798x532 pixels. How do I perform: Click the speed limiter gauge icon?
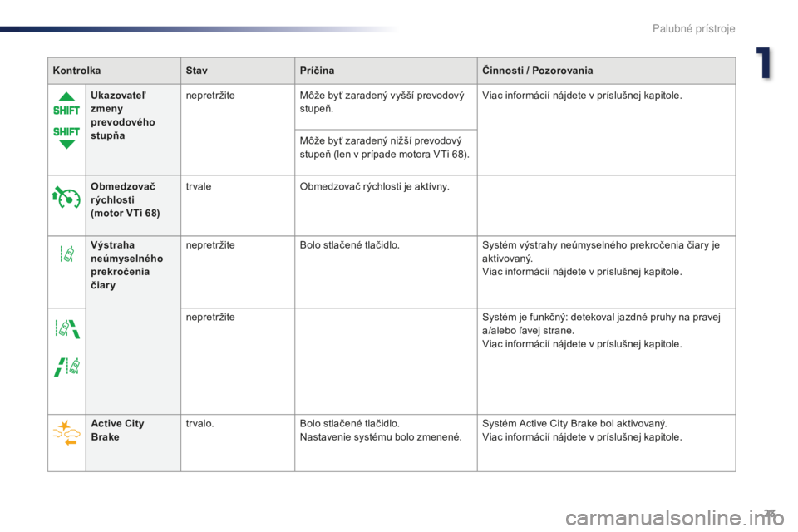click(x=66, y=198)
